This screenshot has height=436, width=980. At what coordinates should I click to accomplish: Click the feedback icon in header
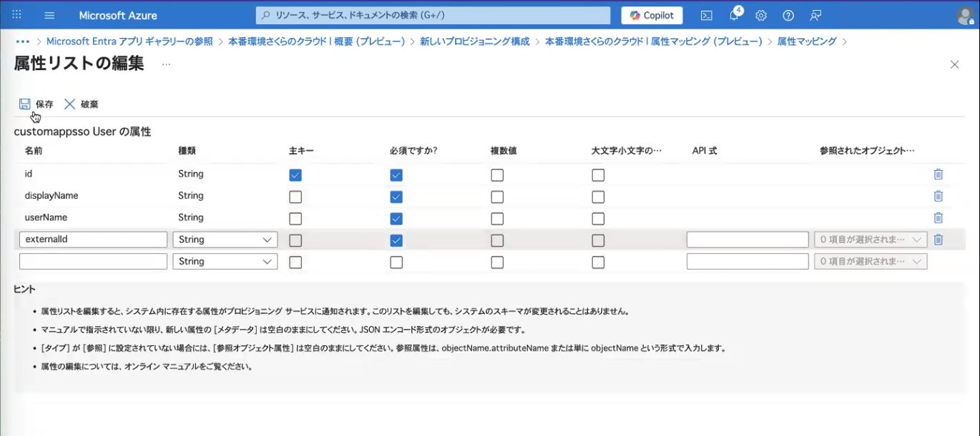[x=815, y=15]
